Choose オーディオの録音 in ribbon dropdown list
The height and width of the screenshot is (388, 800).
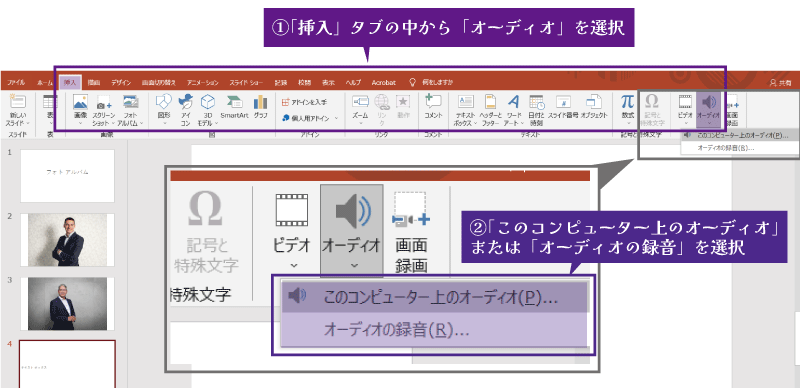(x=739, y=148)
